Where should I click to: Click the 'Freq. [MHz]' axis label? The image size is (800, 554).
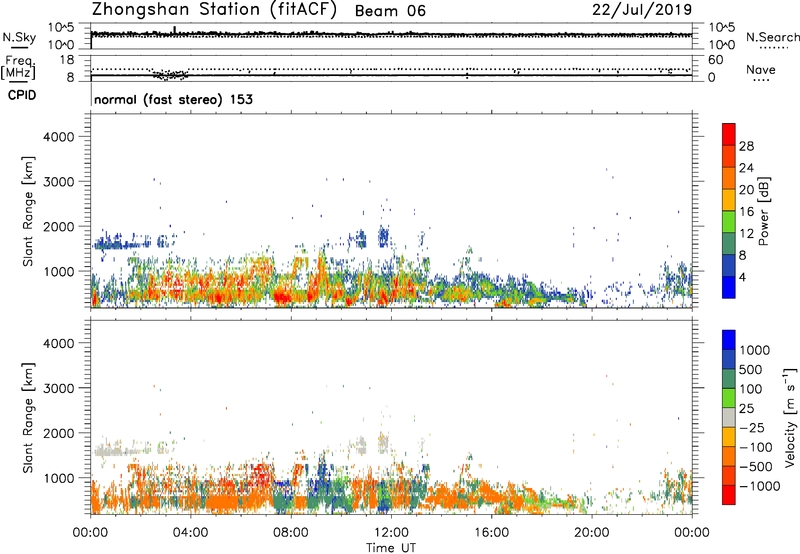(18, 68)
